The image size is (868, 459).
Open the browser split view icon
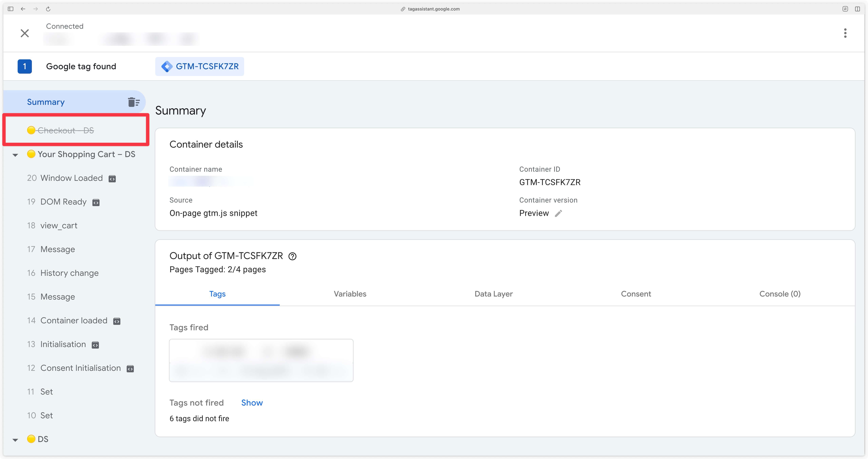(857, 9)
